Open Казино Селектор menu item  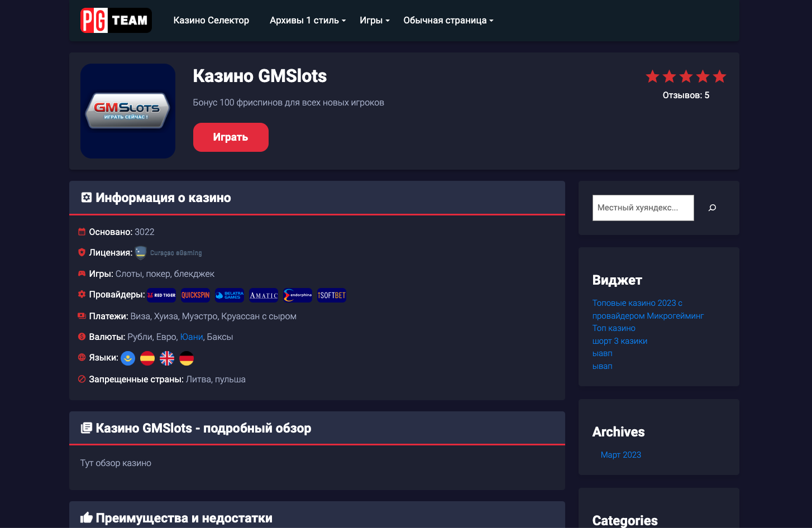click(211, 21)
